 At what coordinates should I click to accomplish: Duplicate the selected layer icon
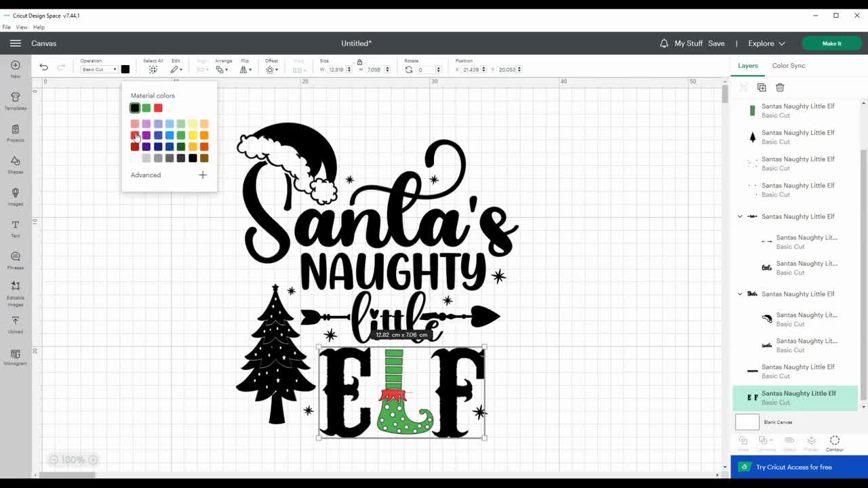[x=762, y=87]
